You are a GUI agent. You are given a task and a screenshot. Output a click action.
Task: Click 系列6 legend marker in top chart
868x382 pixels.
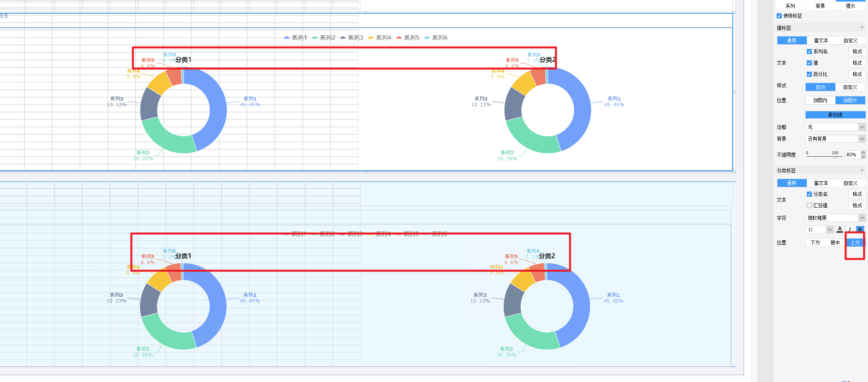coord(427,38)
